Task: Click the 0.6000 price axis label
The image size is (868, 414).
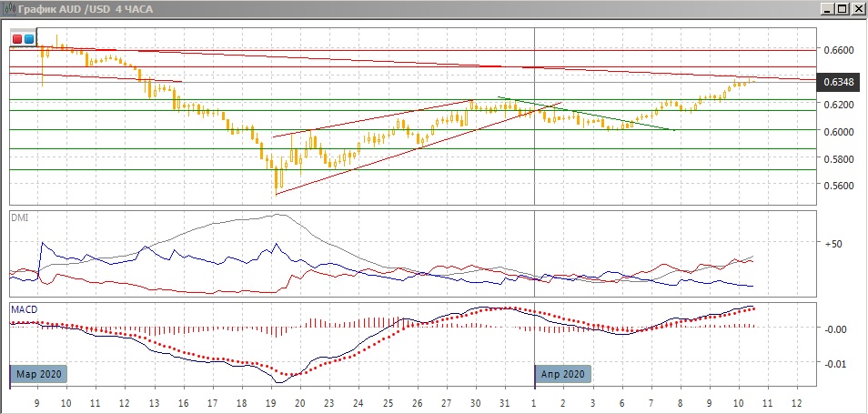Action: [x=840, y=132]
